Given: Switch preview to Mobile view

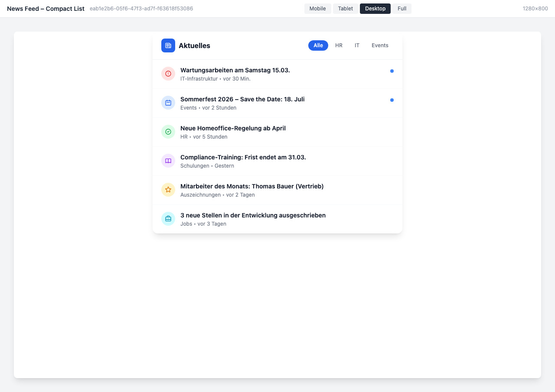Looking at the screenshot, I should click(x=317, y=8).
